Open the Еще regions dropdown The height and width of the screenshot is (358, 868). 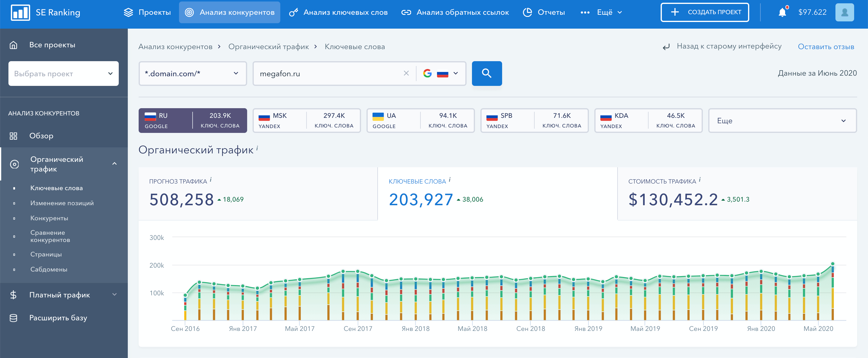[x=782, y=121]
